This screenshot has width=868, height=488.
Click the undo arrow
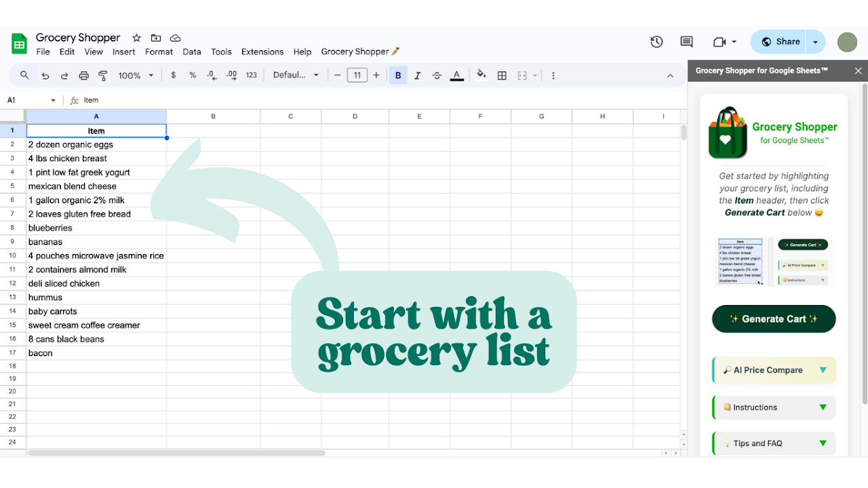45,76
